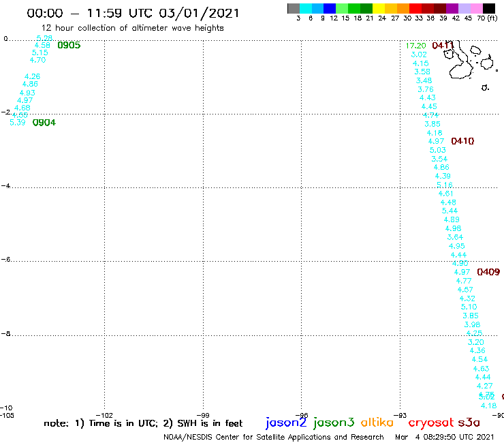Click the green 17.20 wave height value
This screenshot has width=504, height=443.
click(x=415, y=46)
